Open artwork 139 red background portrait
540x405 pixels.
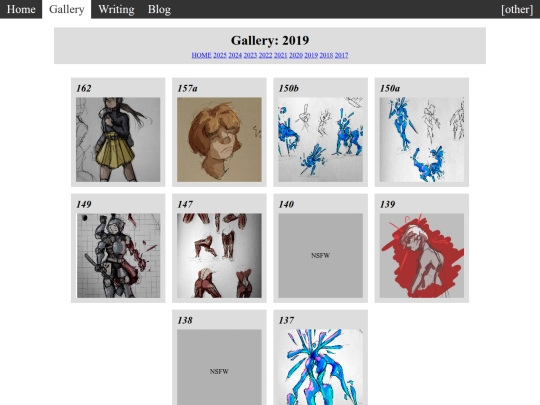point(422,256)
